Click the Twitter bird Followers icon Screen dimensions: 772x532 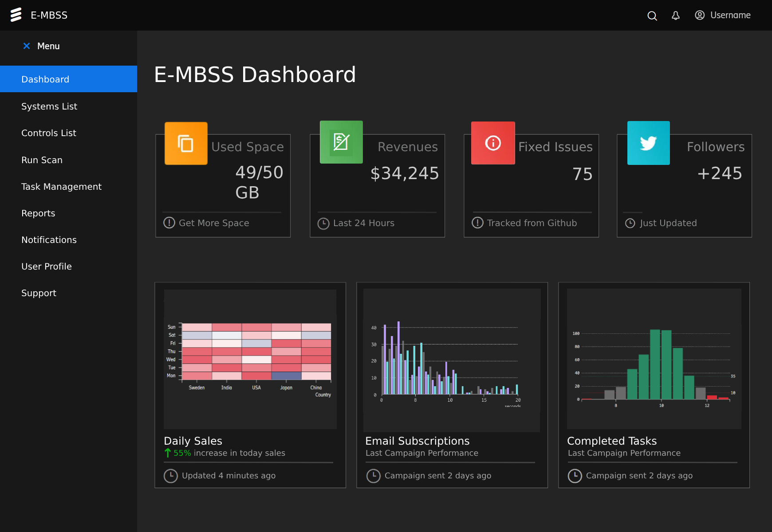648,143
